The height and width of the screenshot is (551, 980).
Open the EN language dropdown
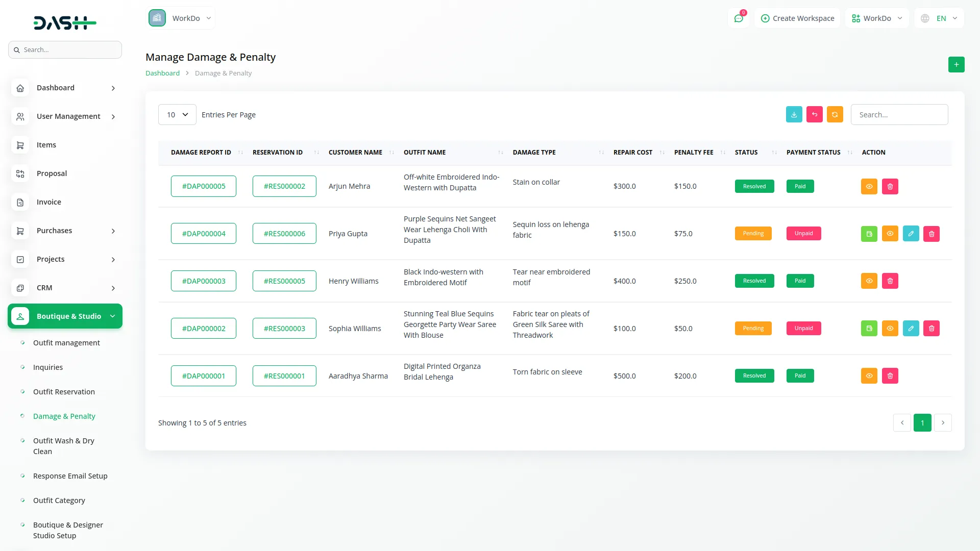point(939,18)
